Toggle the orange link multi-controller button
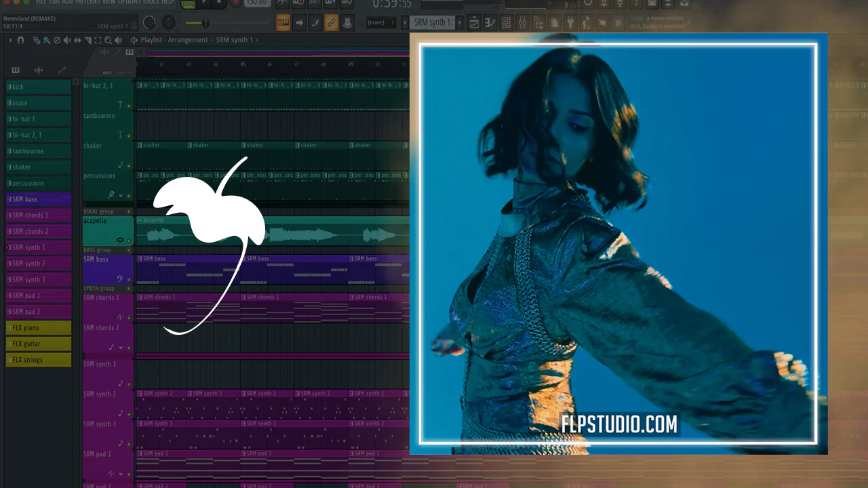868x488 pixels. (x=331, y=22)
